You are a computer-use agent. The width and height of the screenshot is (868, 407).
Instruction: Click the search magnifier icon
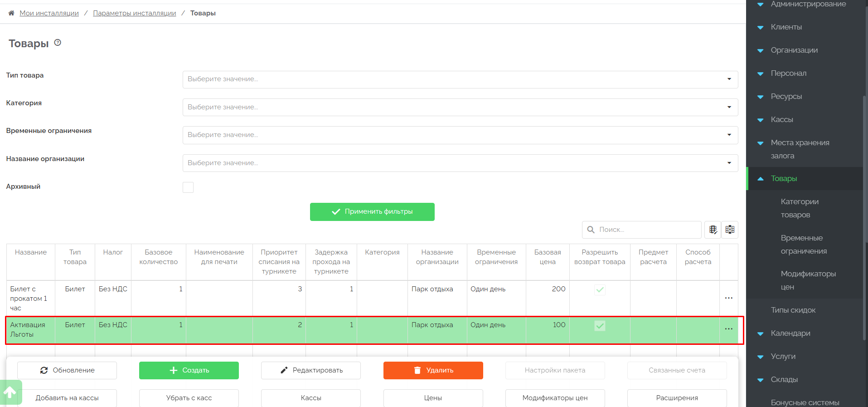(591, 230)
